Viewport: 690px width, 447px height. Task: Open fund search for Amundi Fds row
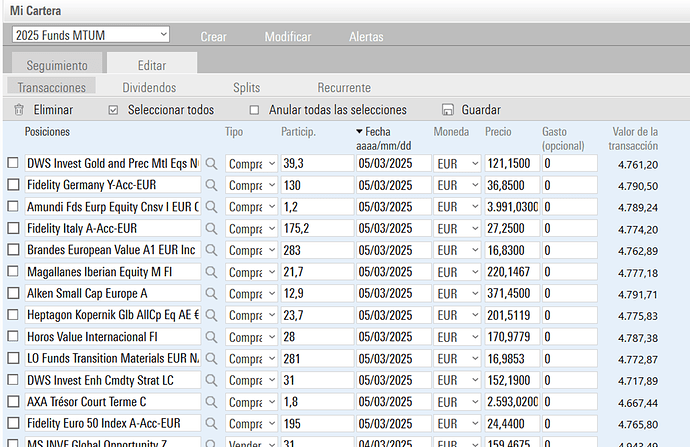211,207
